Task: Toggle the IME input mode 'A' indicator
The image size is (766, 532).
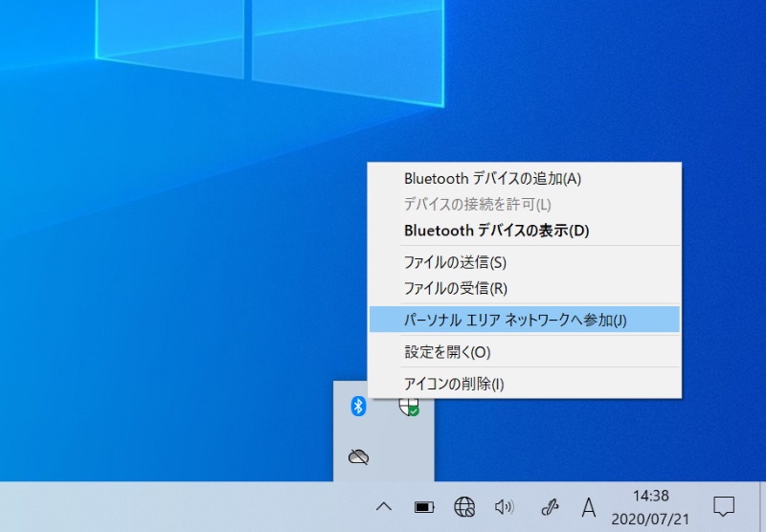Action: [x=589, y=506]
